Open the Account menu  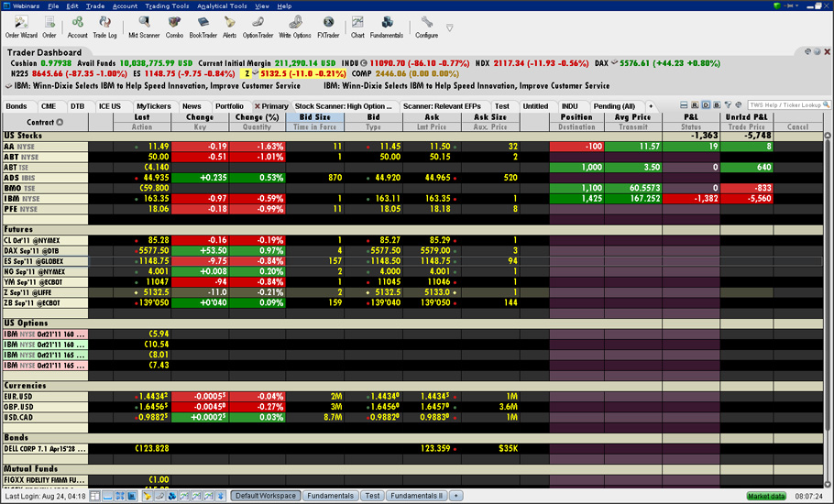pos(125,5)
